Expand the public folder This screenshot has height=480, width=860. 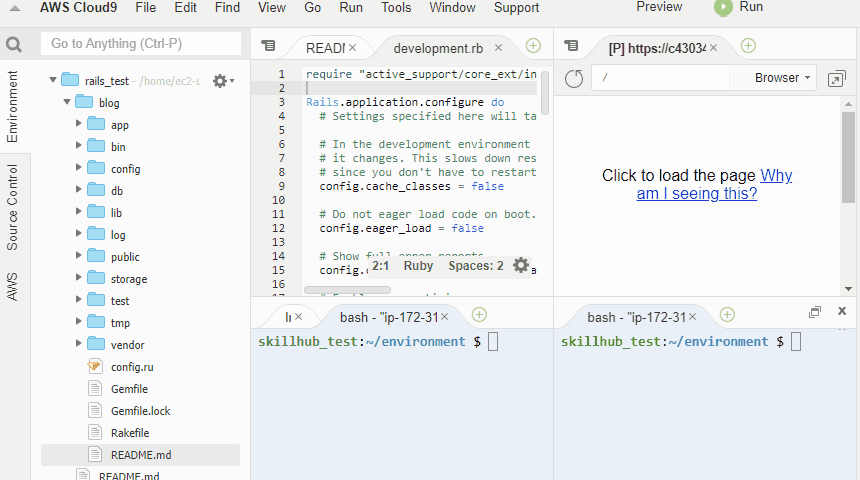(78, 256)
